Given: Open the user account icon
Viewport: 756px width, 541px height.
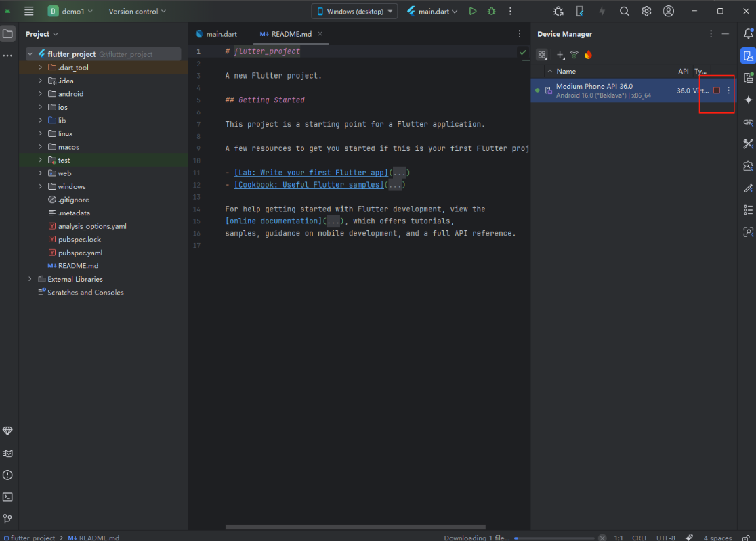Looking at the screenshot, I should (x=668, y=11).
